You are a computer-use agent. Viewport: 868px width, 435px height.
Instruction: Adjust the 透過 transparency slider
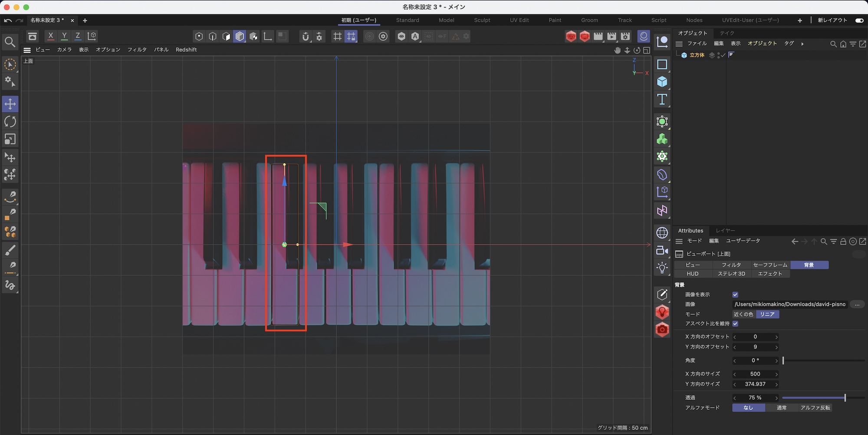point(845,398)
